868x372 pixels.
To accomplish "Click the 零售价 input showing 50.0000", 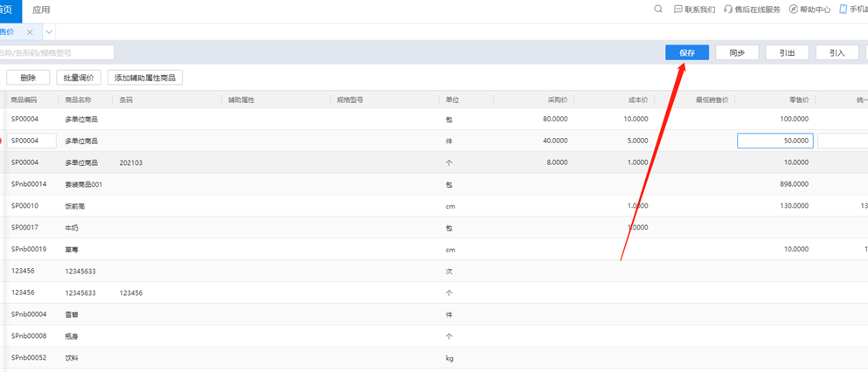I will tap(774, 141).
